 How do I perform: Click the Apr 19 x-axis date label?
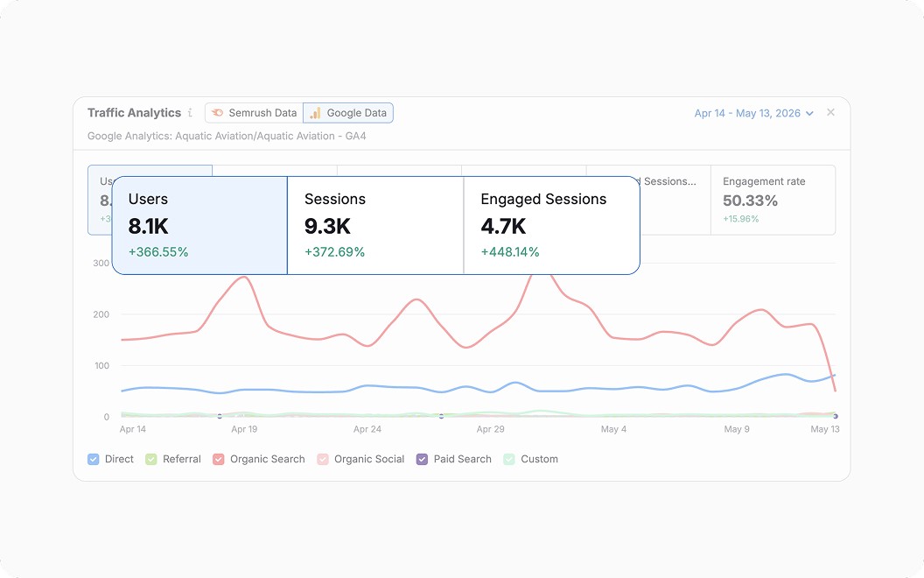(244, 429)
